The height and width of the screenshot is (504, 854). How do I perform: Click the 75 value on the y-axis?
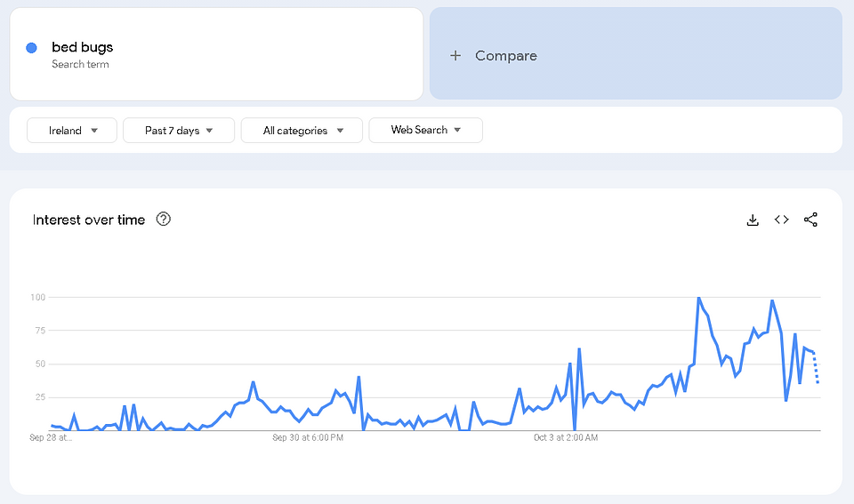38,331
